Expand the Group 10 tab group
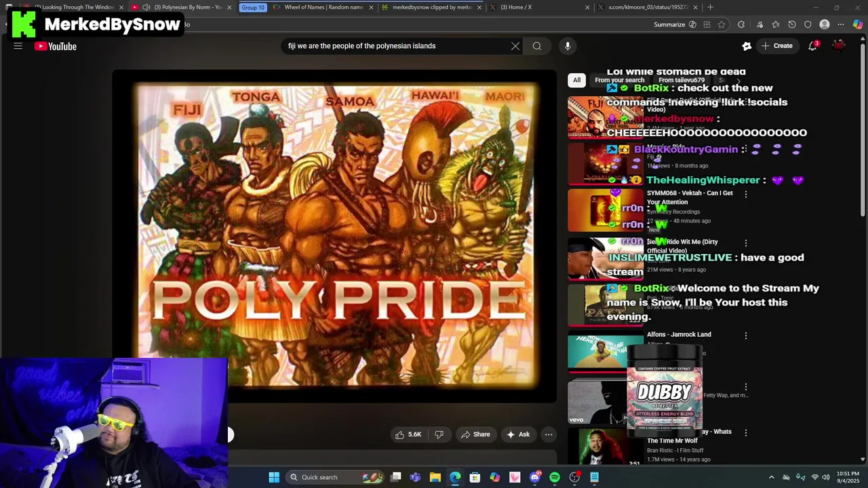The width and height of the screenshot is (868, 488). (252, 7)
